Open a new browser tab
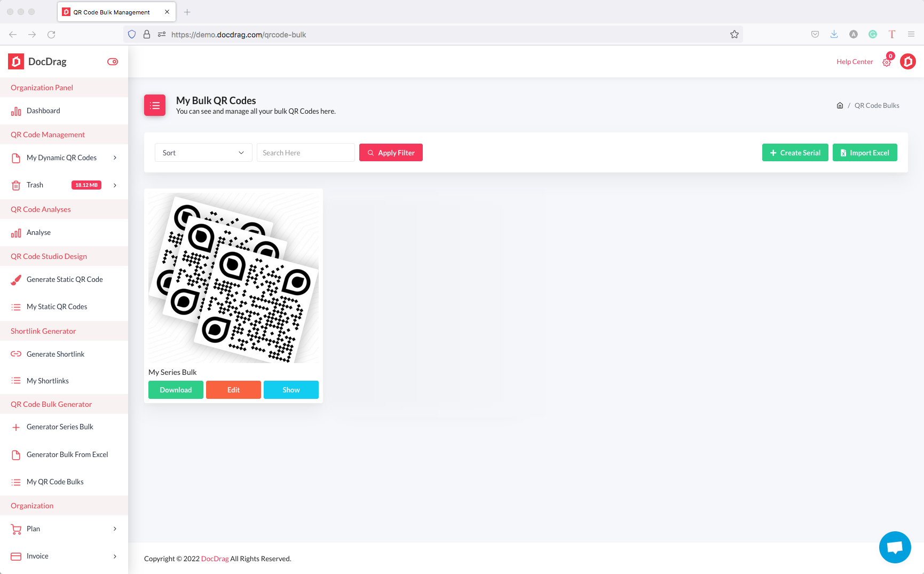This screenshot has width=924, height=574. click(x=187, y=12)
